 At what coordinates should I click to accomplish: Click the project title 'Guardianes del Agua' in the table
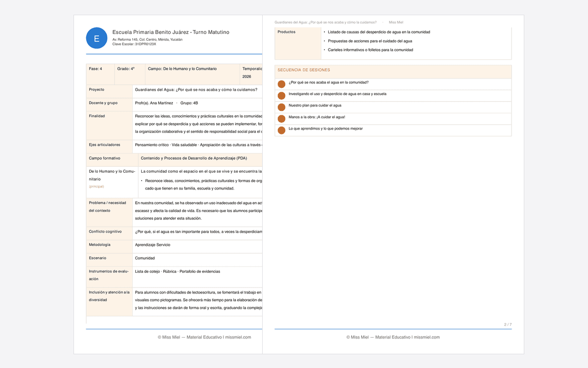[196, 90]
